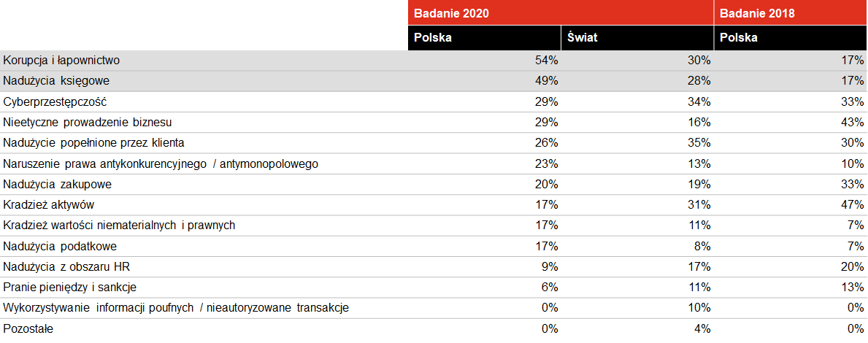Select Wykorzystywanie informacji poufnych row label
This screenshot has height=343, width=868.
[x=176, y=308]
